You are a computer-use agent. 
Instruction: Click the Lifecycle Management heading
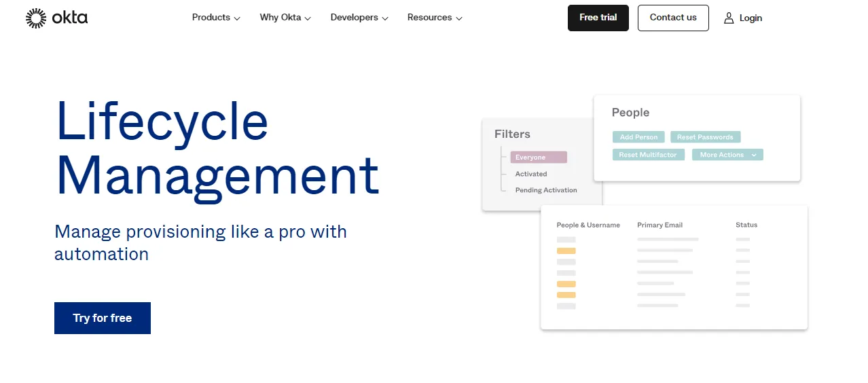pos(217,147)
